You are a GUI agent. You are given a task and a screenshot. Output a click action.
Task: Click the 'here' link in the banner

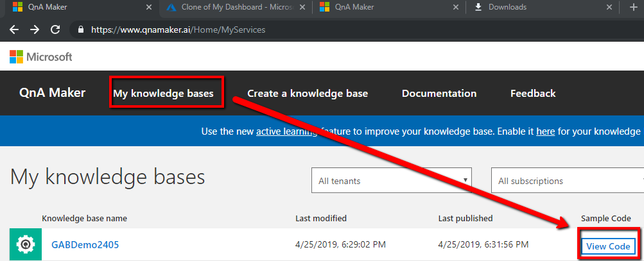[x=545, y=131]
